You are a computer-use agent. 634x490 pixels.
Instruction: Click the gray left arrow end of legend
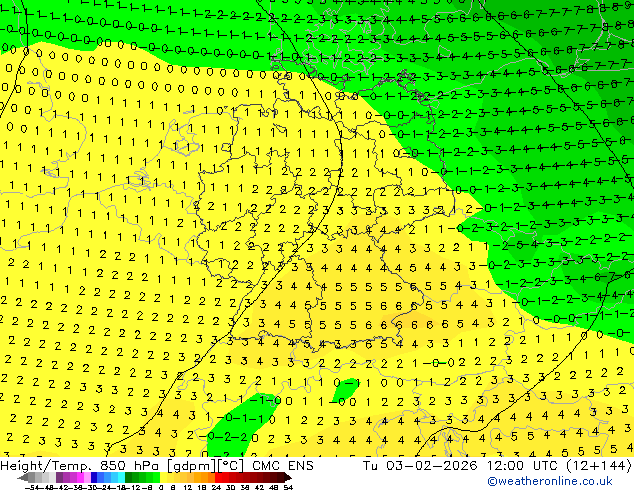click(23, 477)
